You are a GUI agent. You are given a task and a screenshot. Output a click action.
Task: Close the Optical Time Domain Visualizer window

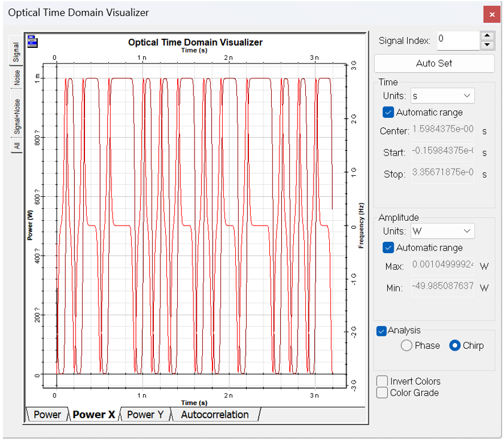coord(491,14)
